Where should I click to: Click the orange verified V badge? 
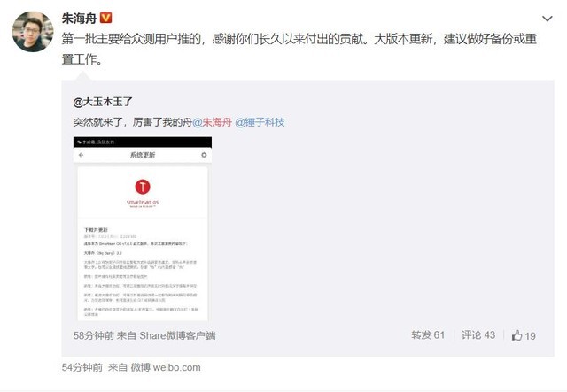(105, 18)
